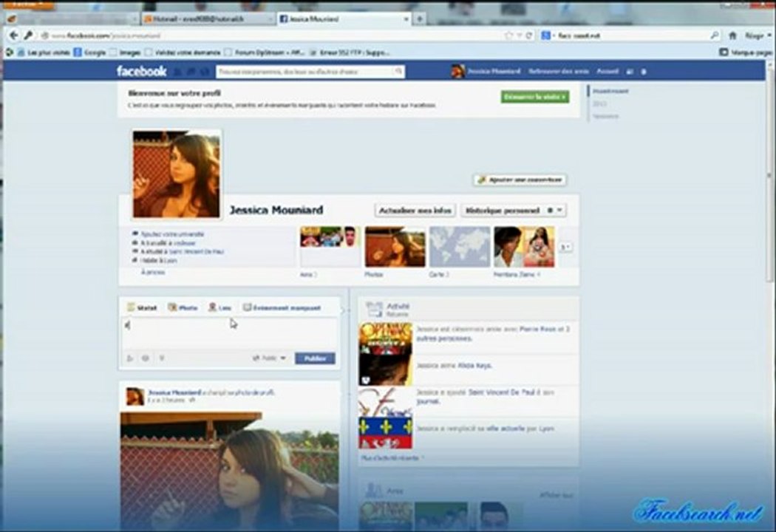Jump to Naissance in timeline navigator

pos(606,116)
